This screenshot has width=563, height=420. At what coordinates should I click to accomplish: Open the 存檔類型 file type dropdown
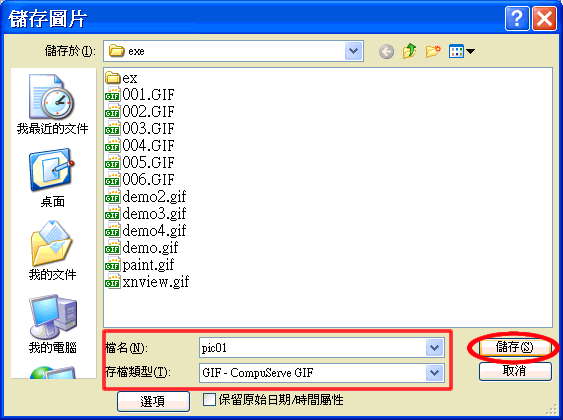(x=434, y=373)
